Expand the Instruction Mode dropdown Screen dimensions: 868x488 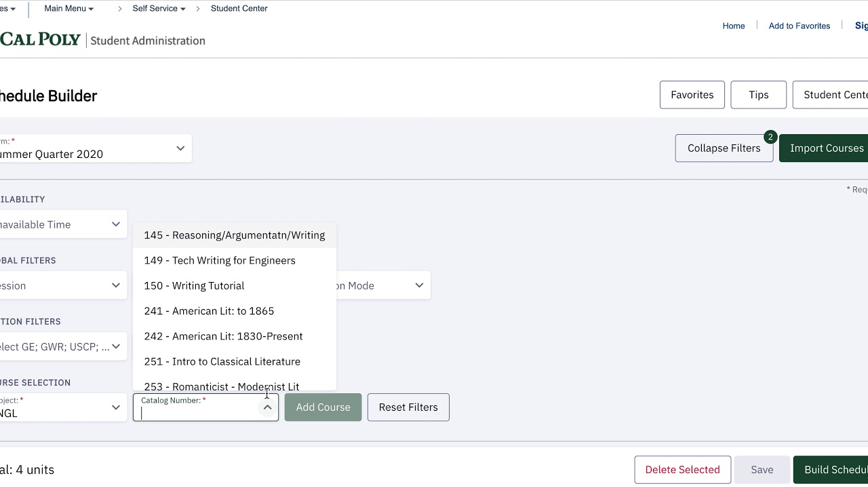pyautogui.click(x=418, y=285)
